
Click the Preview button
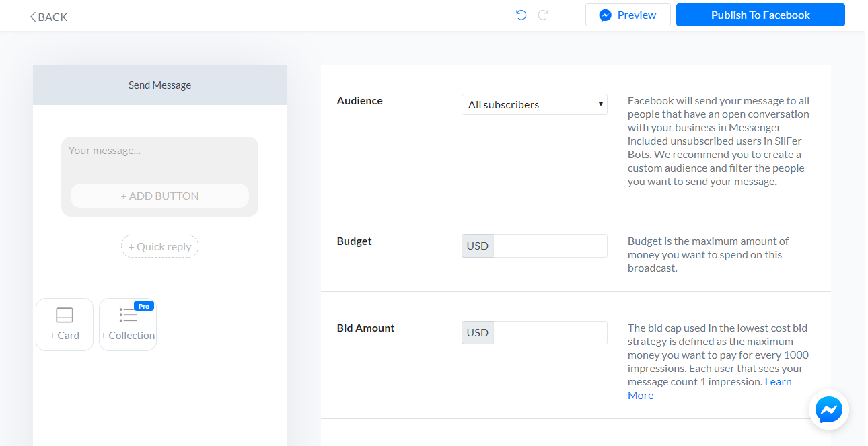[628, 14]
